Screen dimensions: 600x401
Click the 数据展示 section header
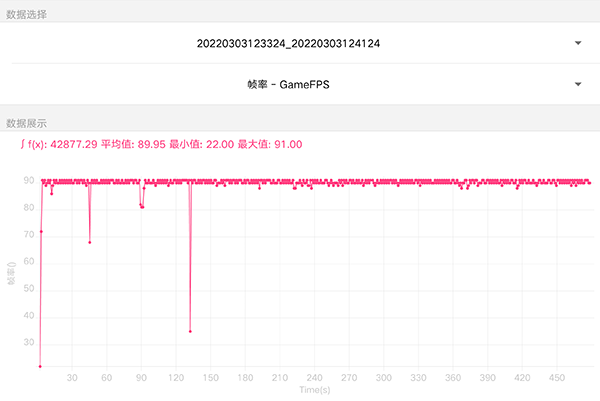tap(26, 124)
